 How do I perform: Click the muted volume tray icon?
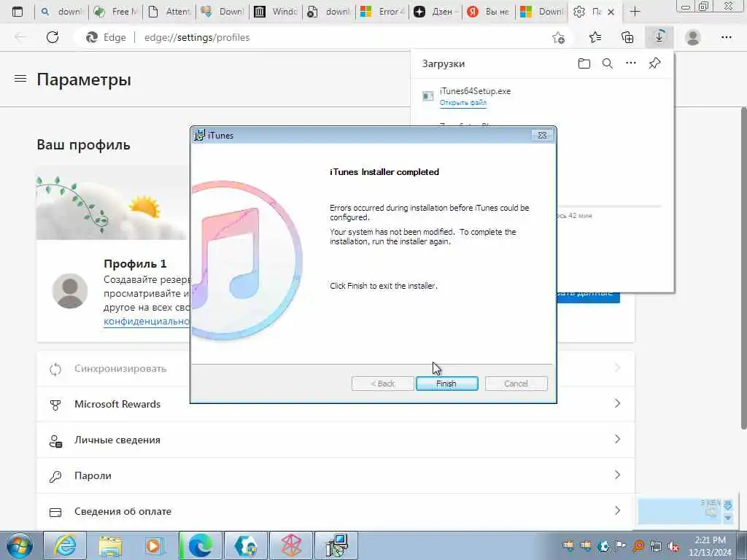(x=673, y=545)
